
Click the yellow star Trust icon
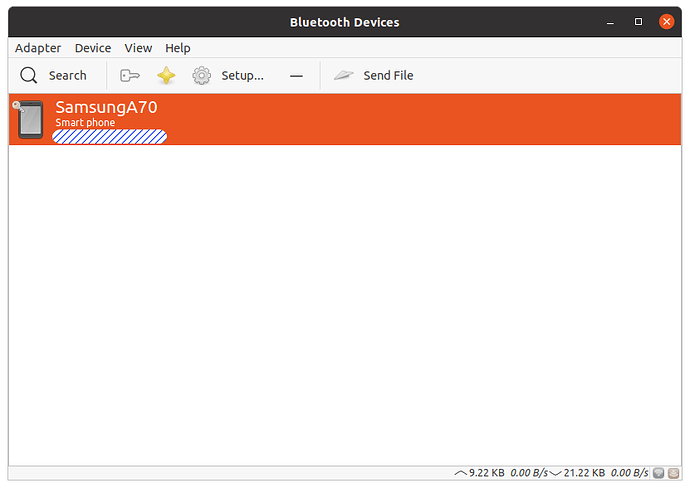click(x=166, y=75)
